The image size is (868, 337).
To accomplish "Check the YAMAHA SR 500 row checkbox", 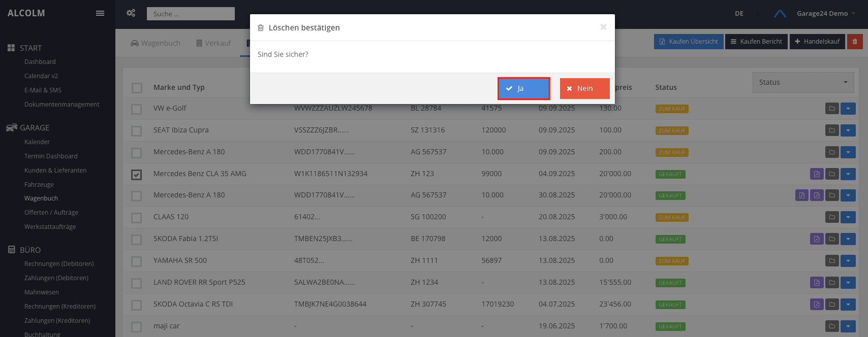I will click(136, 261).
